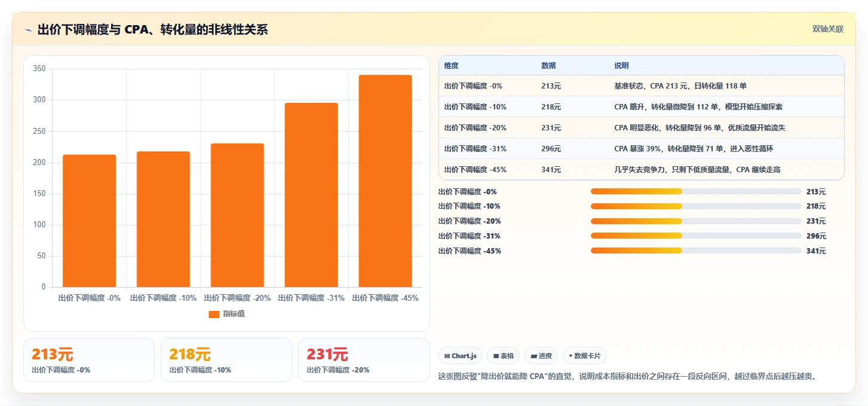Click table cell 出价下调幅度 -0%

pos(473,86)
